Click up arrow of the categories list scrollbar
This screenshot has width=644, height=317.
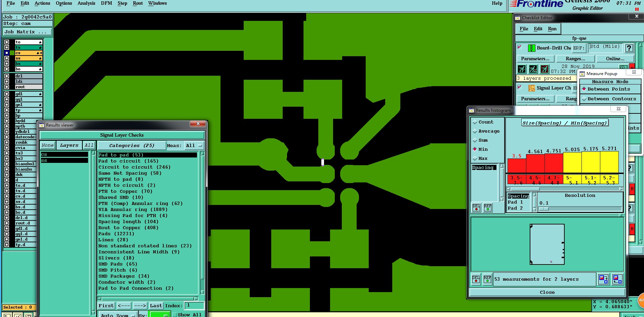(202, 154)
